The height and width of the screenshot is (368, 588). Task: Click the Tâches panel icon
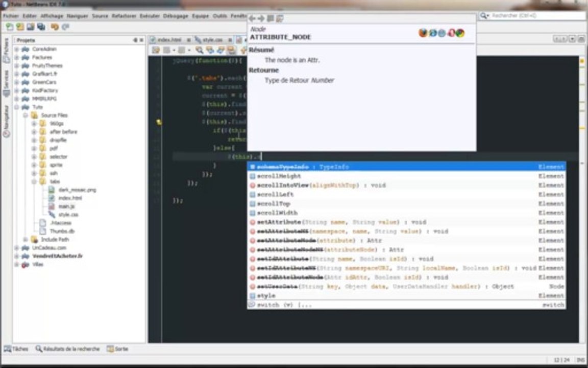pos(8,349)
